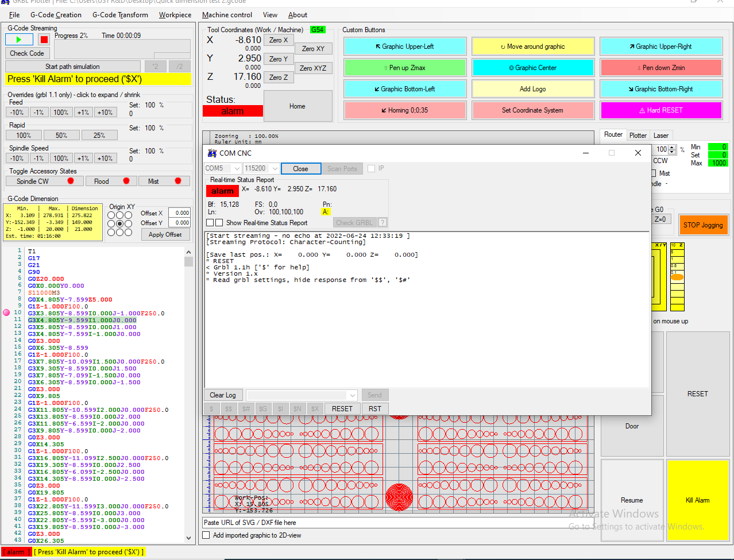734x560 pixels.
Task: Open the 115200 baud rate dropdown
Action: coord(275,169)
